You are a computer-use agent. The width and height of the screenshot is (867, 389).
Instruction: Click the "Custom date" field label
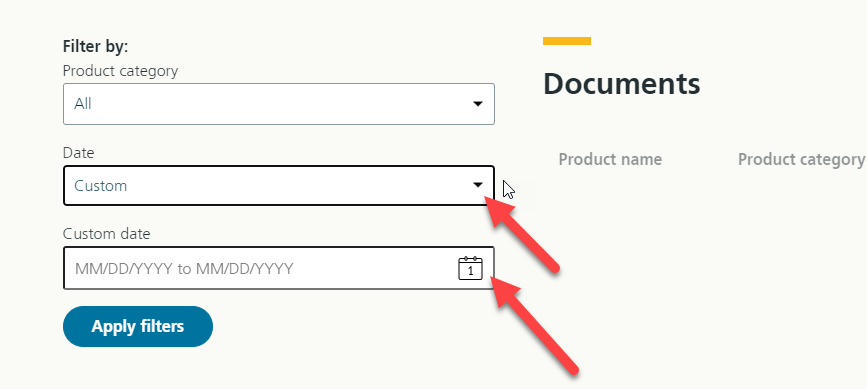pos(106,234)
